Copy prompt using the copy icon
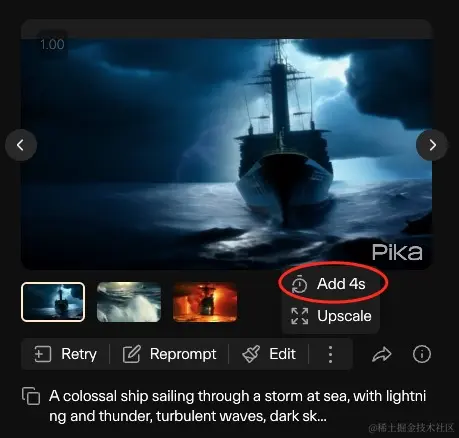Screen dimensions: 459x438 [x=31, y=396]
